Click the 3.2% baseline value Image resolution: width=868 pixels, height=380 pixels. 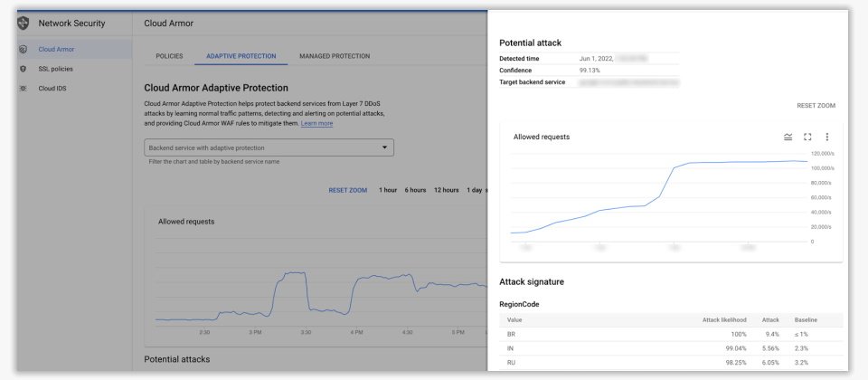[x=801, y=363]
